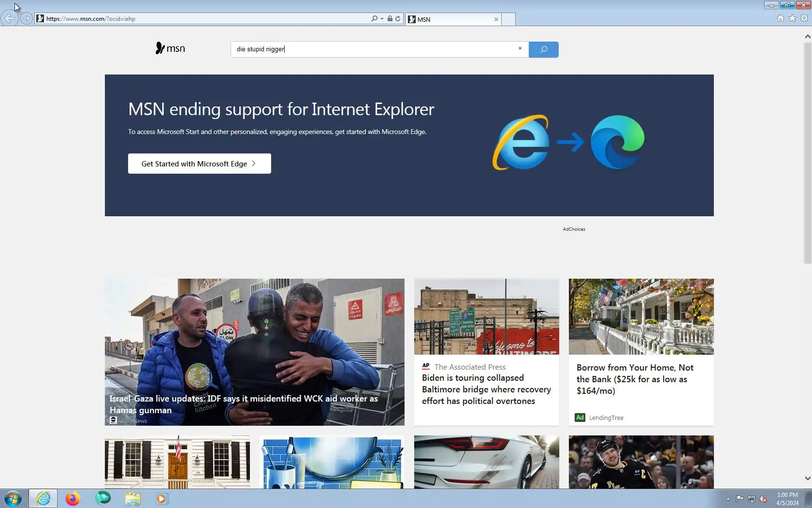Open a new blank tab

pos(508,19)
